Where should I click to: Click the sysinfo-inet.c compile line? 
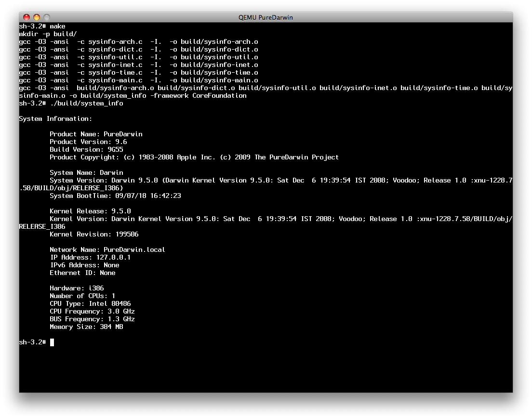[x=138, y=65]
